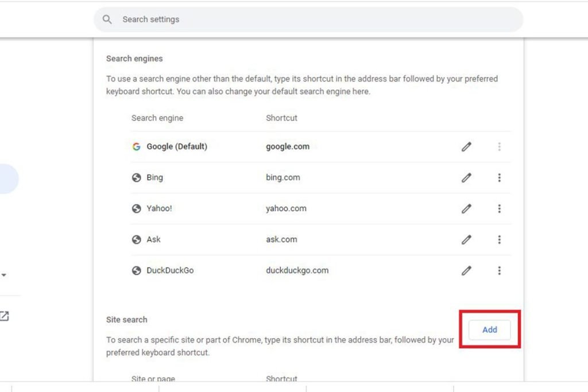Select the Google (Default) row name
Screen dimensions: 588x392
177,146
